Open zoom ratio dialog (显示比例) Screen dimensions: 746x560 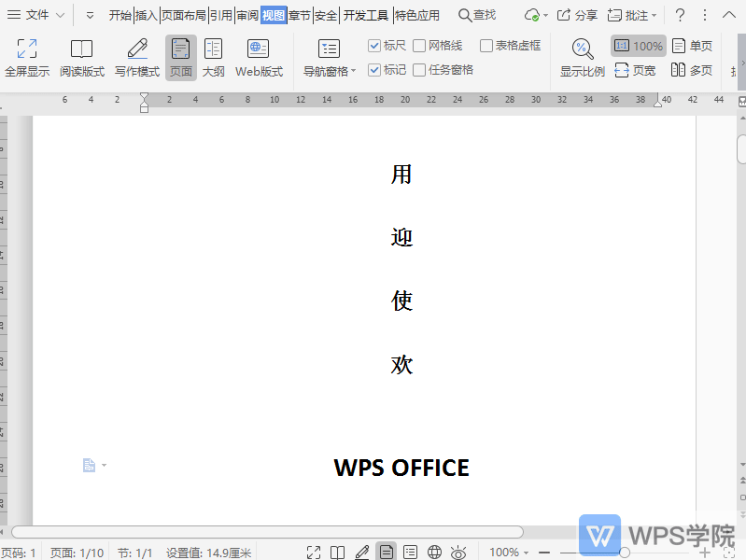[x=583, y=58]
